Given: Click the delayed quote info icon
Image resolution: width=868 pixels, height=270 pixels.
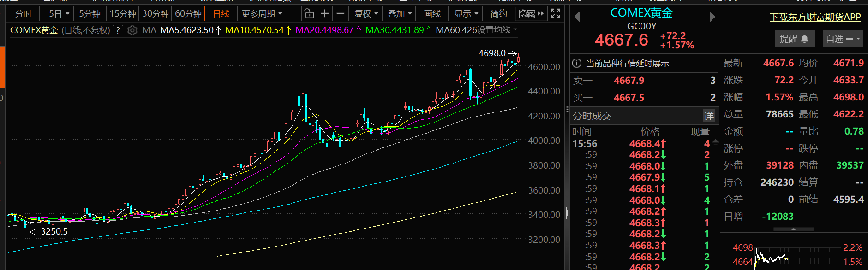Looking at the screenshot, I should coord(577,64).
